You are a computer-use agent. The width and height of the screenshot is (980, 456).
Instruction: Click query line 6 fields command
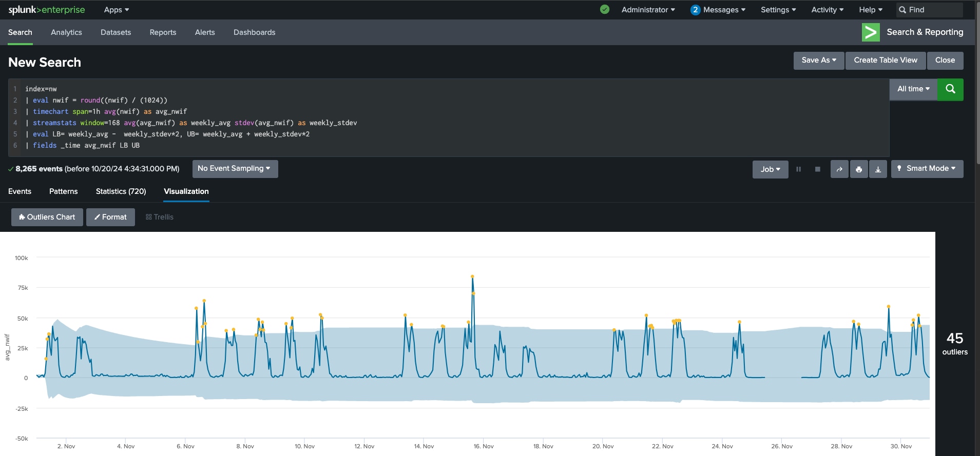(x=45, y=146)
